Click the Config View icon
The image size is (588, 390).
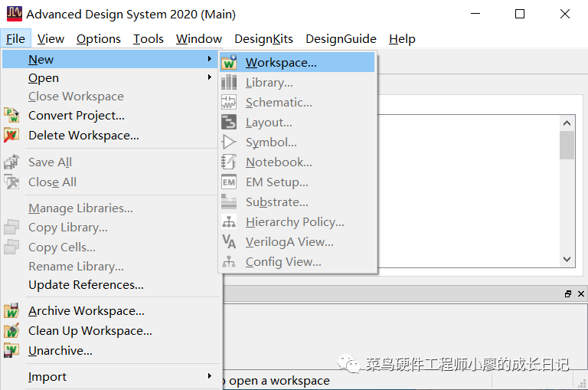229,261
